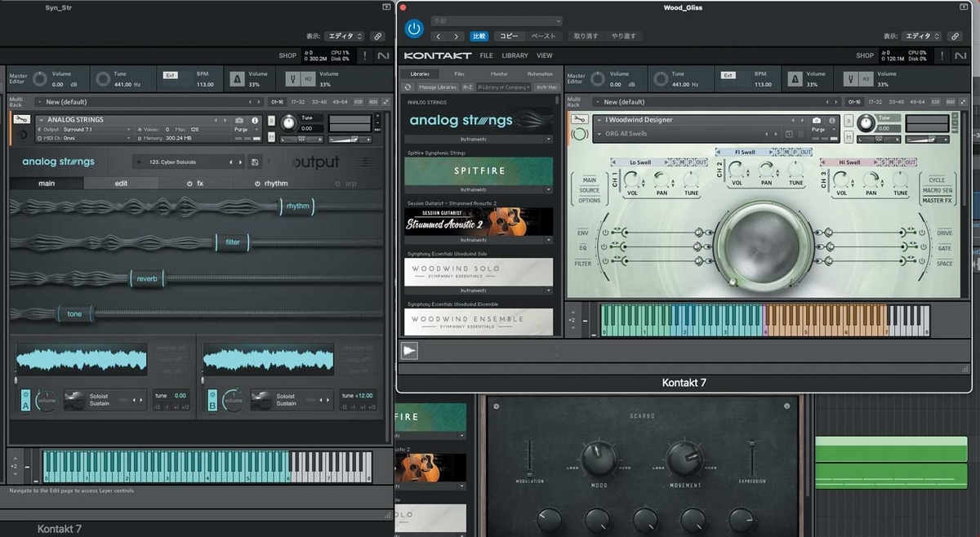Click exclamation alert icon in Syn_Str Kontakt header
Image resolution: width=980 pixels, height=537 pixels.
coord(365,55)
